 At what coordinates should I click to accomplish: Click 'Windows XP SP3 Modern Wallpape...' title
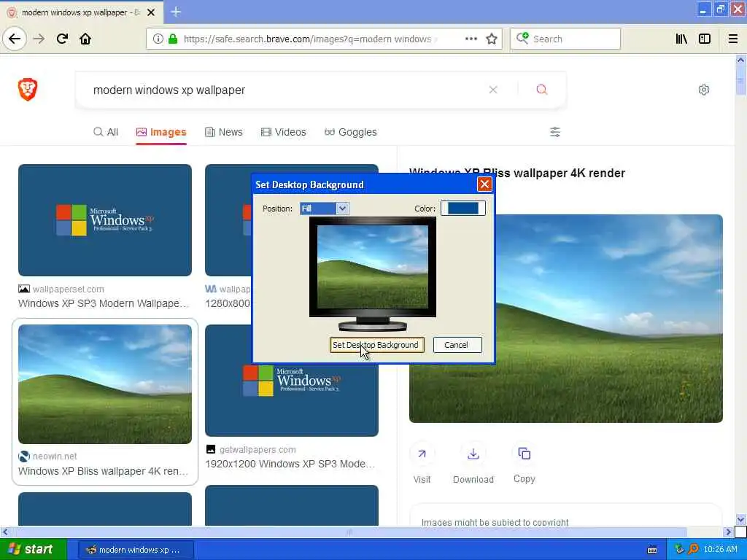pyautogui.click(x=104, y=303)
